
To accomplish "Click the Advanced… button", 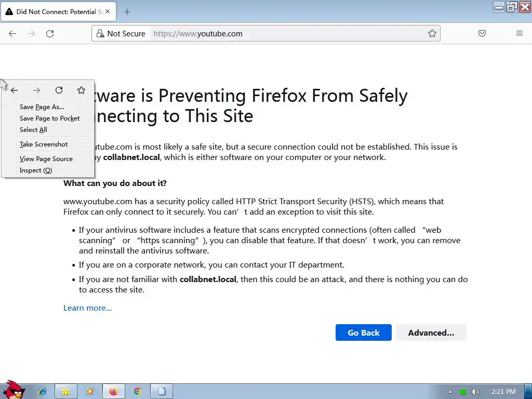I will point(431,332).
